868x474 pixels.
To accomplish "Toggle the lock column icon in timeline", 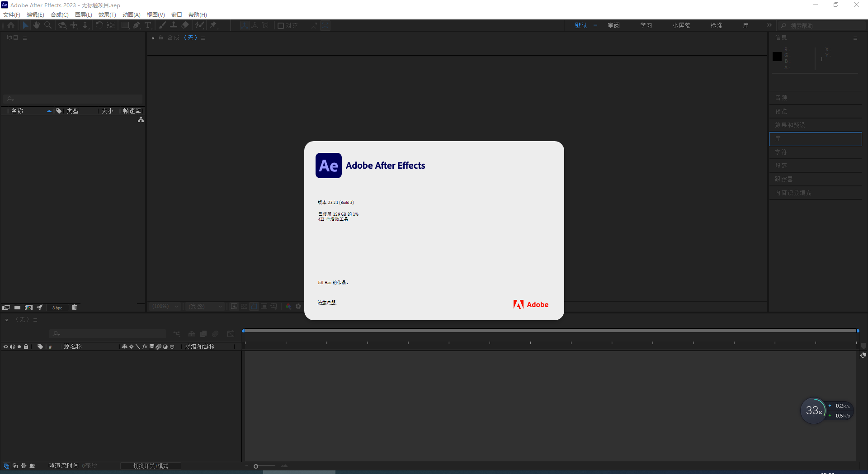I will pyautogui.click(x=26, y=347).
